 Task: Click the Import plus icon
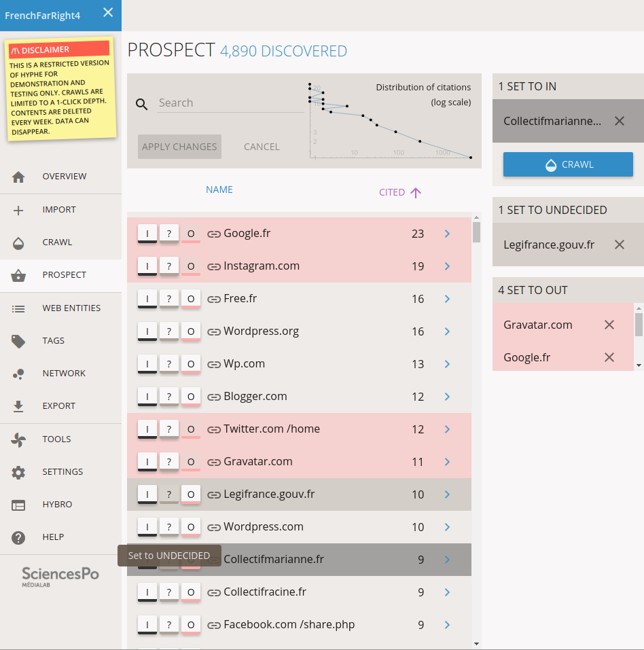(x=18, y=210)
